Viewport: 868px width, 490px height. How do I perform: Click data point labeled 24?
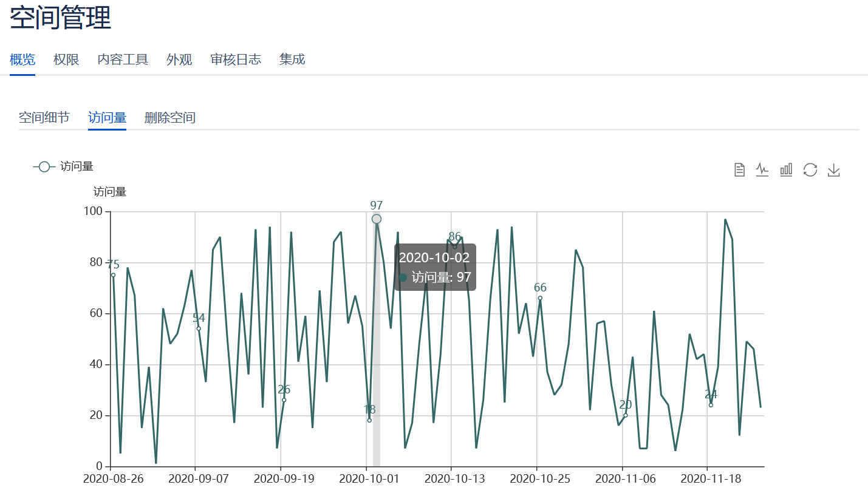[711, 405]
